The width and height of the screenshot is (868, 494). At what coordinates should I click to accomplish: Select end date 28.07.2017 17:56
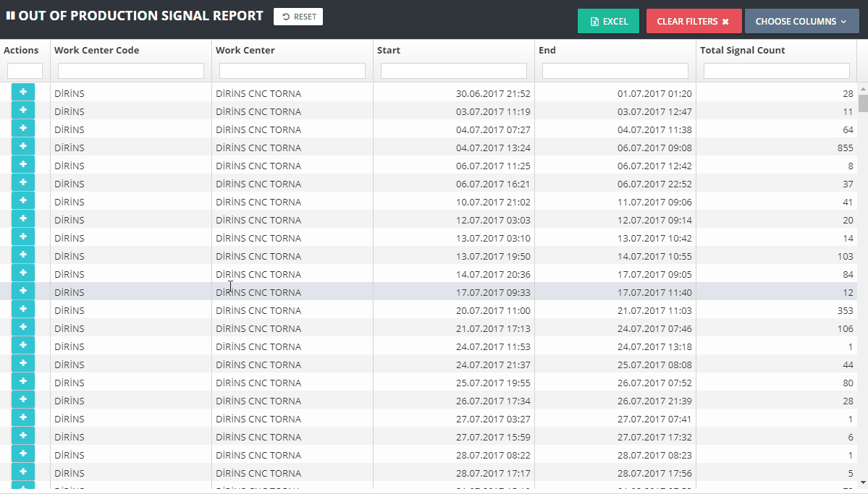click(654, 473)
